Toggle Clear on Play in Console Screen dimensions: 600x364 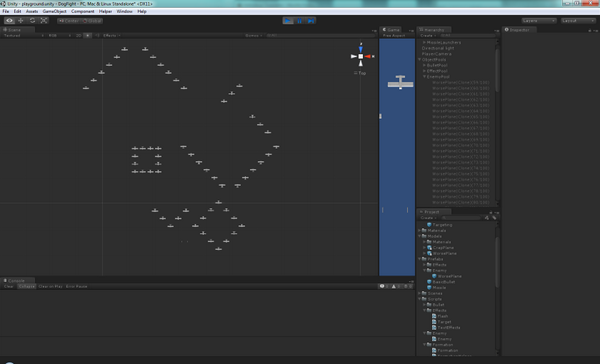coord(51,286)
